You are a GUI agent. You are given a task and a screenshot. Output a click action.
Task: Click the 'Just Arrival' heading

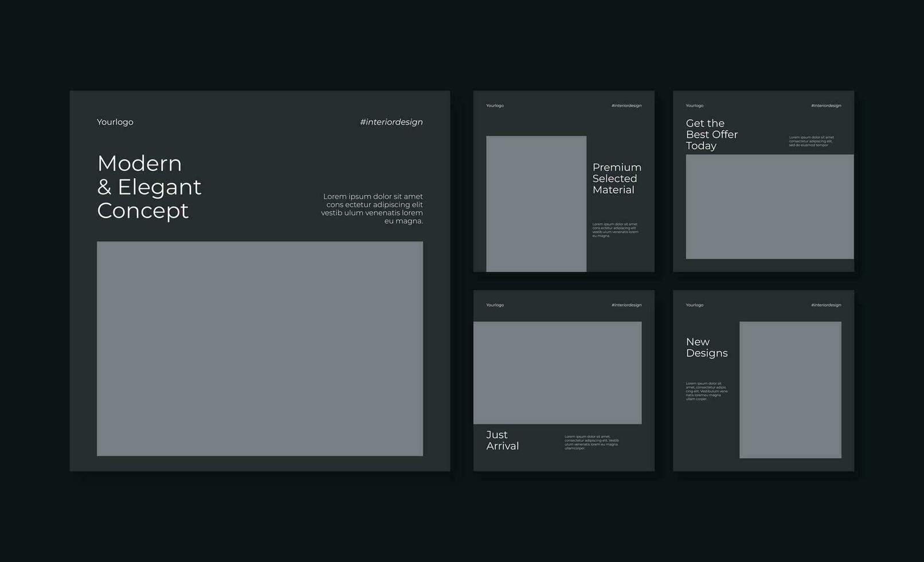pos(503,440)
